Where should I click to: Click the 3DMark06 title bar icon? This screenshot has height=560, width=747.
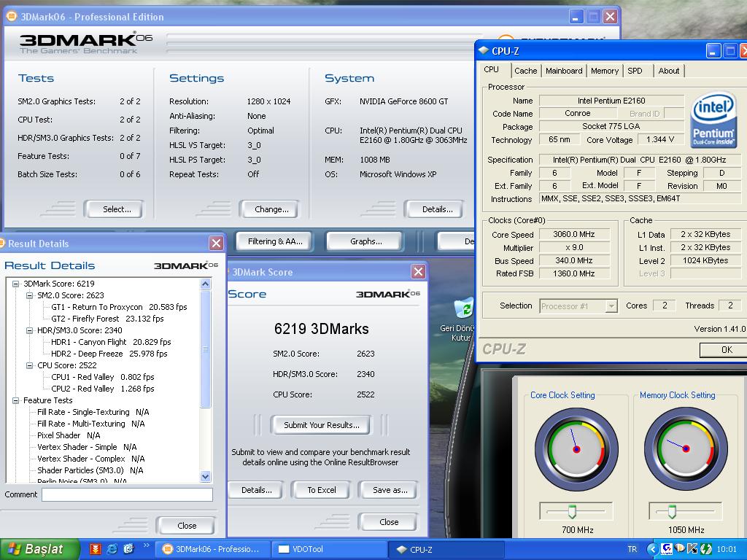point(11,17)
